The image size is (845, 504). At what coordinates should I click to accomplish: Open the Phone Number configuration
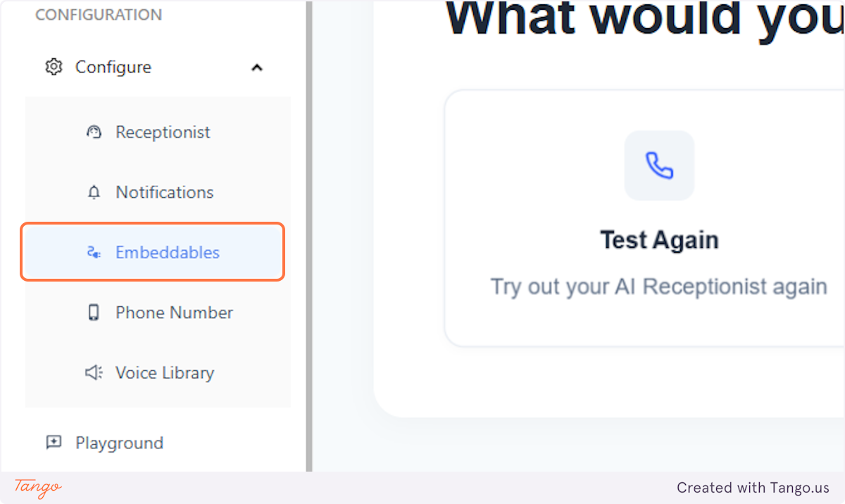click(x=174, y=312)
